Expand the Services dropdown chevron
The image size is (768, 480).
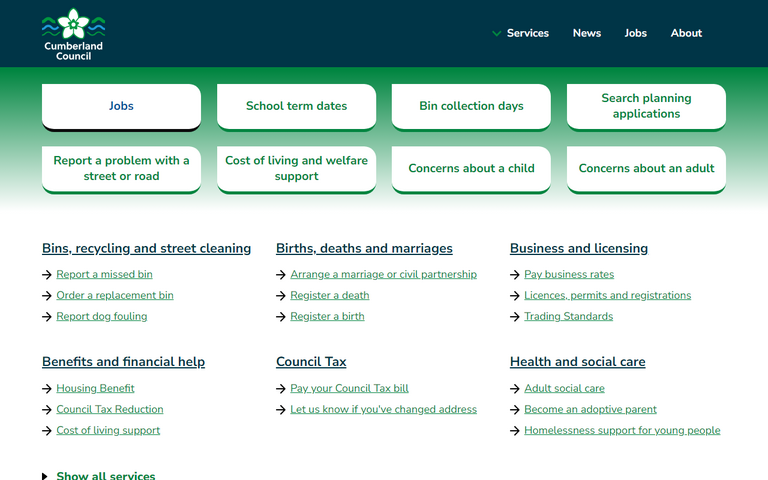[496, 34]
